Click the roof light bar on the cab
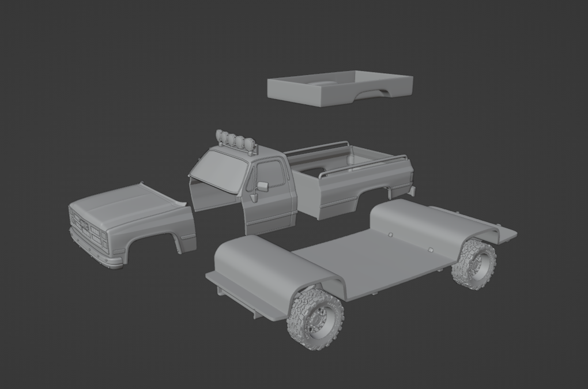Screen dimensions: 588x389 [x=235, y=141]
